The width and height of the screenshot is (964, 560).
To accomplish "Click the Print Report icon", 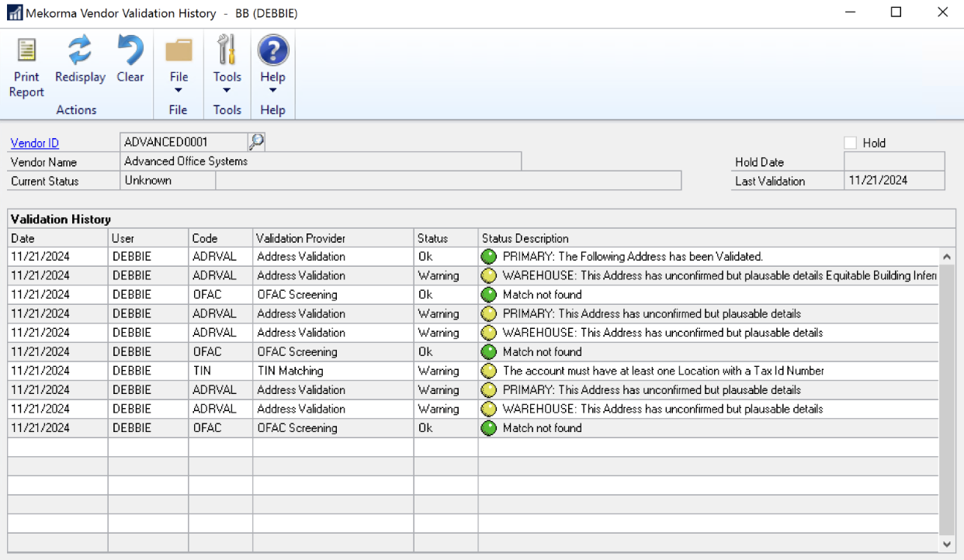I will 26,51.
